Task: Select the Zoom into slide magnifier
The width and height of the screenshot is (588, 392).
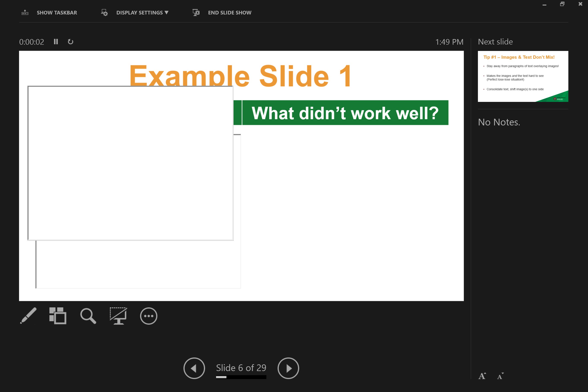Action: (88, 316)
